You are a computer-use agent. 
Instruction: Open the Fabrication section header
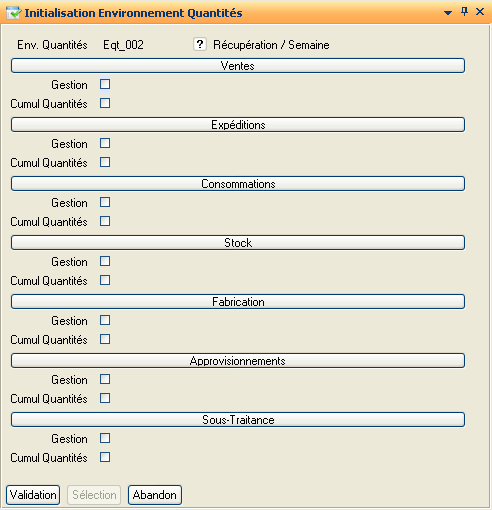click(238, 302)
